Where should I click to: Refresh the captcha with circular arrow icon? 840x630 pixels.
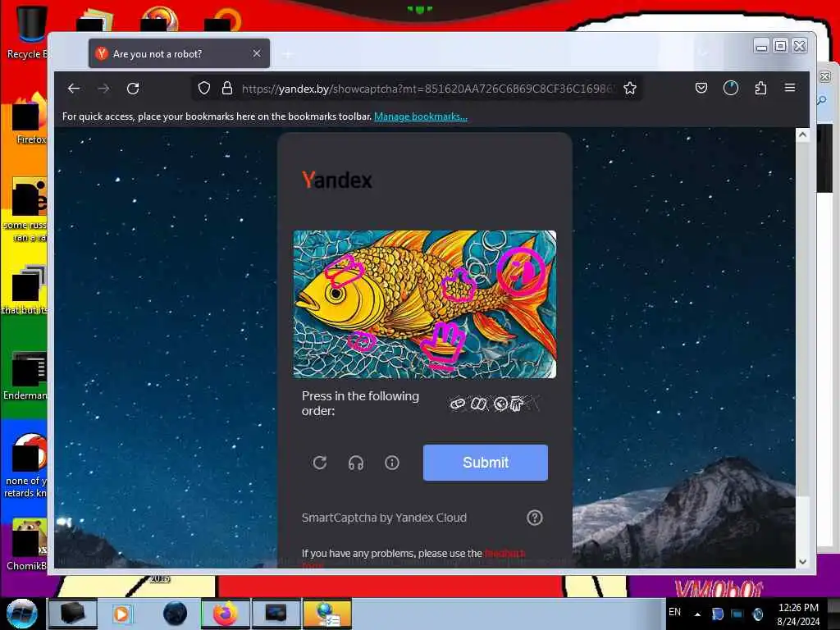[320, 463]
